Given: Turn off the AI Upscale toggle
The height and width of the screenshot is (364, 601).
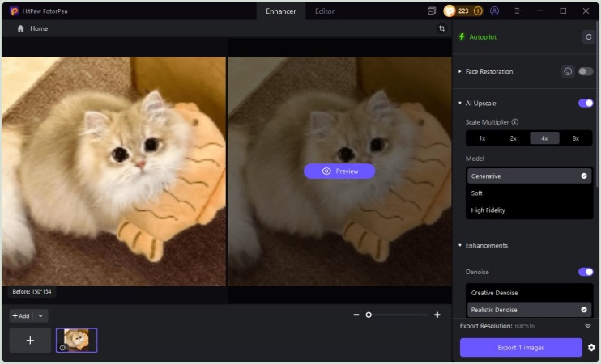Looking at the screenshot, I should coord(585,104).
